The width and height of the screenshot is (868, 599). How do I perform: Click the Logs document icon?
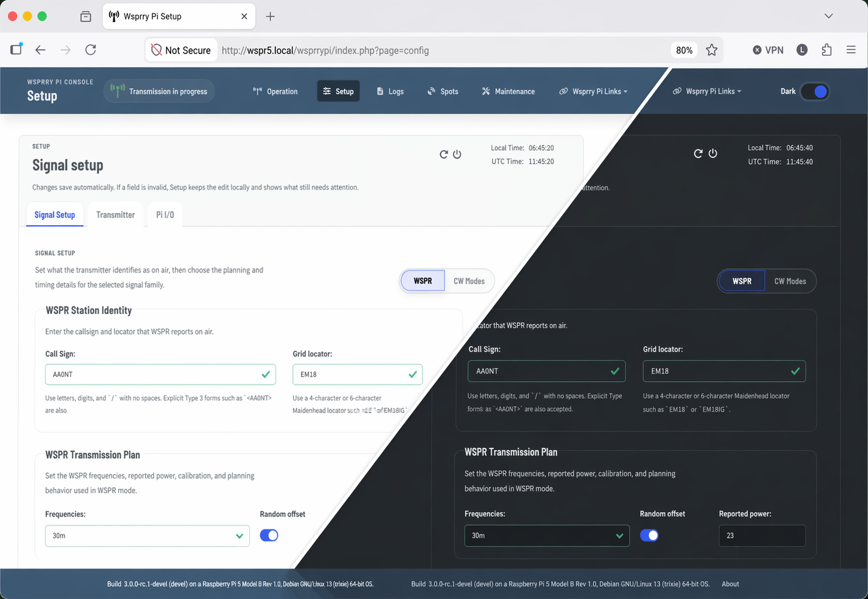coord(380,91)
